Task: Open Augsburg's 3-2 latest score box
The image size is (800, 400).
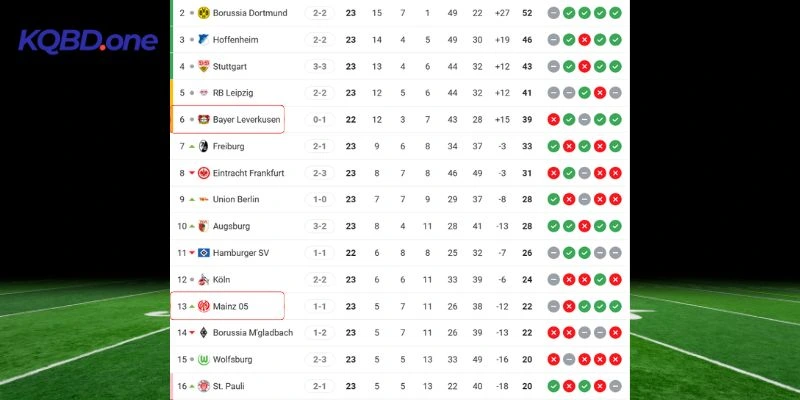Action: tap(320, 226)
